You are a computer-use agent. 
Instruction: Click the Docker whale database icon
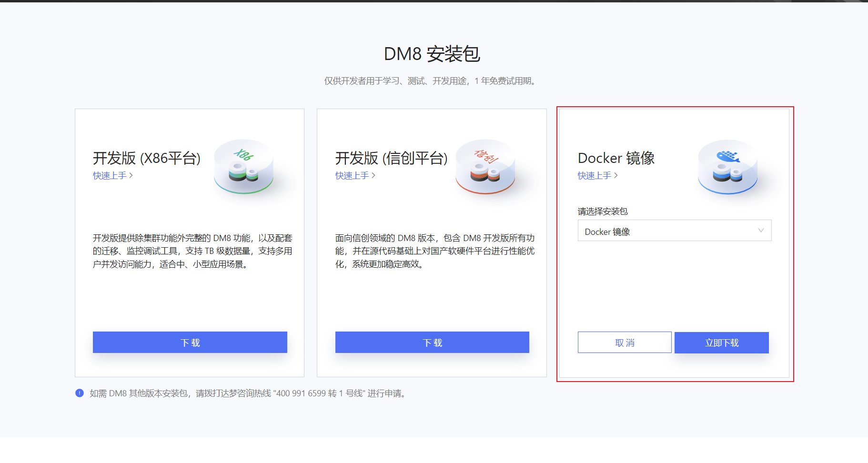click(728, 167)
